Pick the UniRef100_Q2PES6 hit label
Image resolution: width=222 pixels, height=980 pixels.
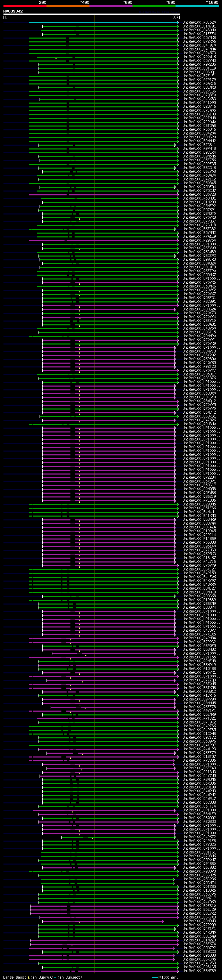pyautogui.click(x=199, y=91)
